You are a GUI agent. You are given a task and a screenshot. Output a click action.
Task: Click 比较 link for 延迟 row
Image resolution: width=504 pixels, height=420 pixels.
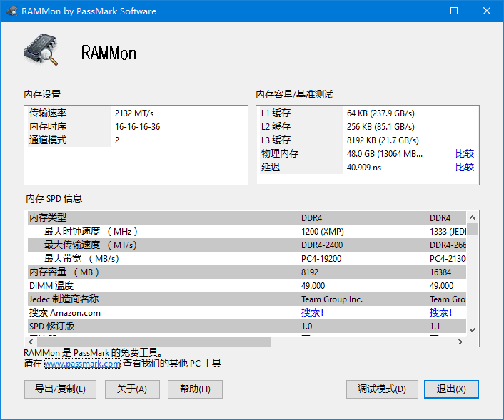click(465, 167)
